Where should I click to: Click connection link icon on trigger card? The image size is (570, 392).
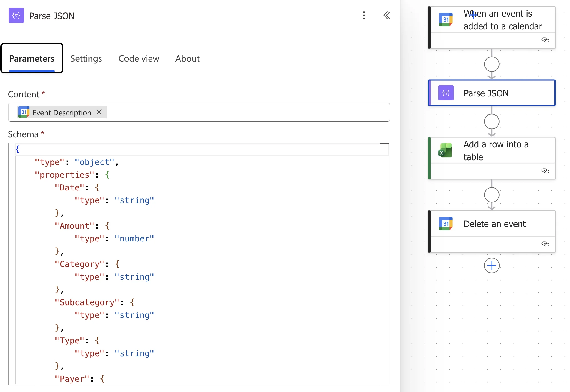tap(545, 40)
